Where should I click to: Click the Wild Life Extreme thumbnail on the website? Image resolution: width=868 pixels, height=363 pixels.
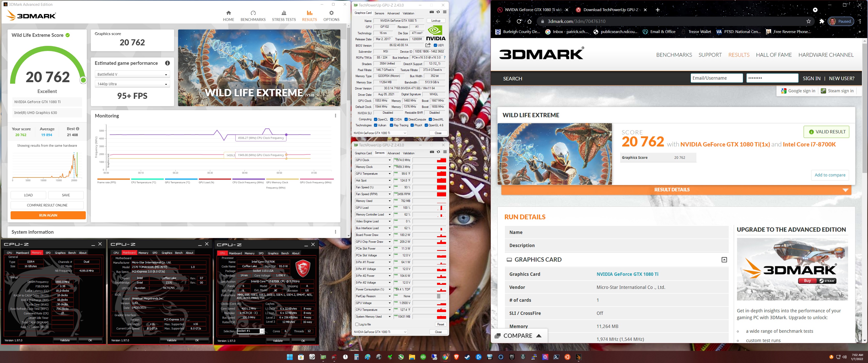click(555, 154)
